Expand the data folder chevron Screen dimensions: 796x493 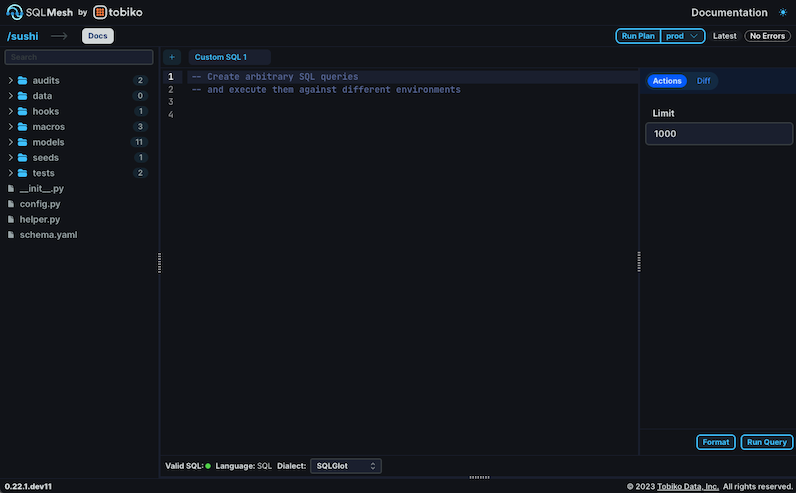point(11,95)
